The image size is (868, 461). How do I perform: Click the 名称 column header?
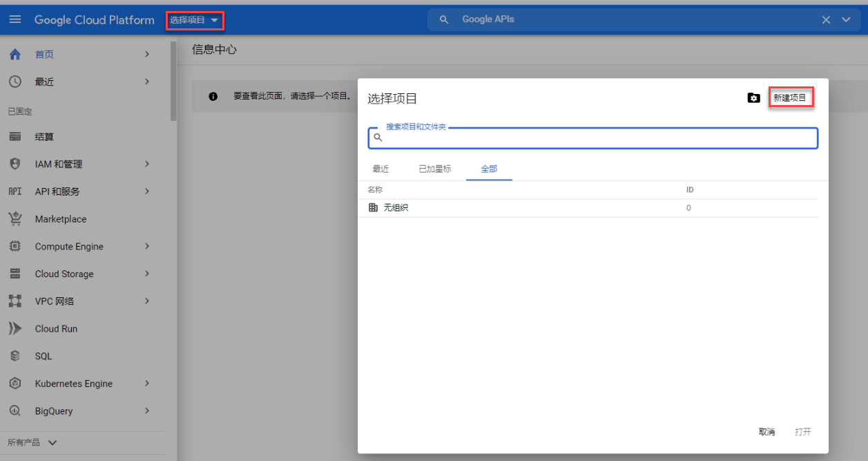tap(375, 189)
